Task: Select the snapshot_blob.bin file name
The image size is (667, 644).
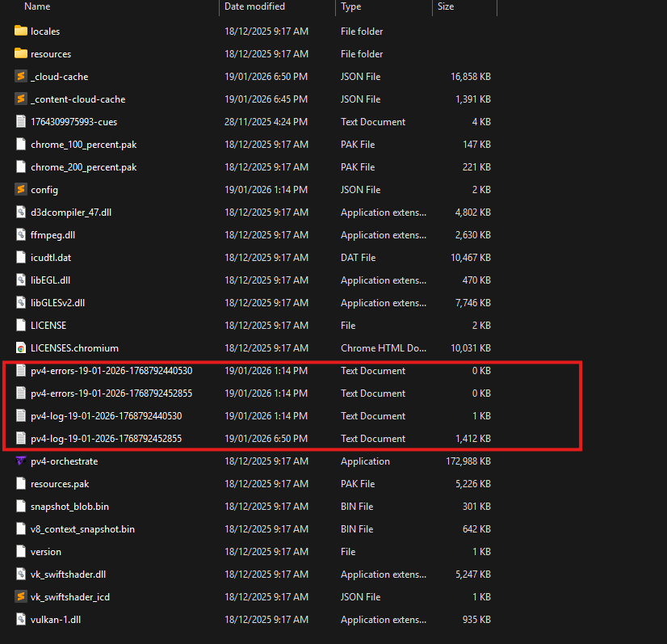Action: click(69, 507)
